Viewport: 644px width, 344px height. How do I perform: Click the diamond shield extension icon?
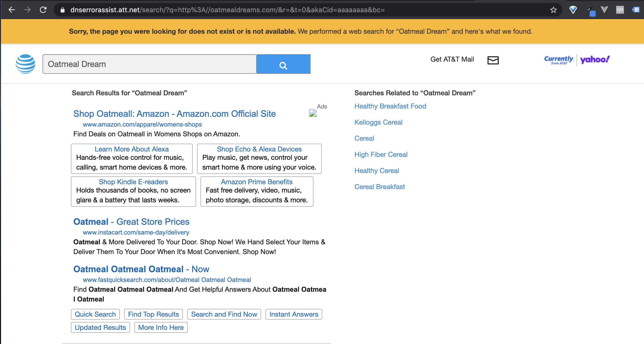coord(573,10)
